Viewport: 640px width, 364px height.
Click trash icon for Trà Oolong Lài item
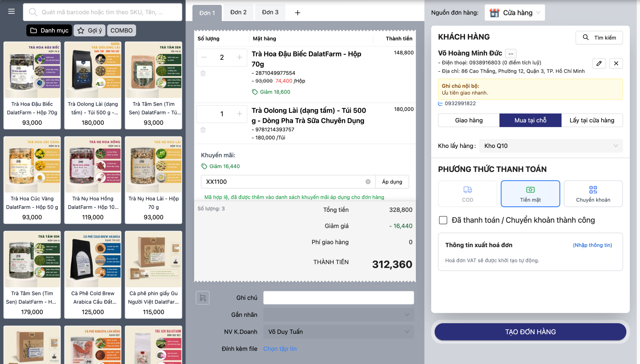(x=203, y=130)
